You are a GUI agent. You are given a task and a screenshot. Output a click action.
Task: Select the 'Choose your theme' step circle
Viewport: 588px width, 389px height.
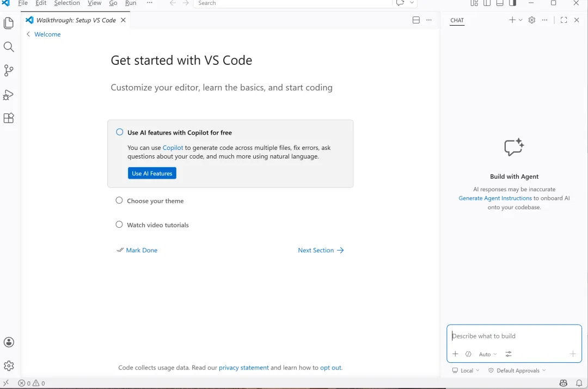(119, 200)
